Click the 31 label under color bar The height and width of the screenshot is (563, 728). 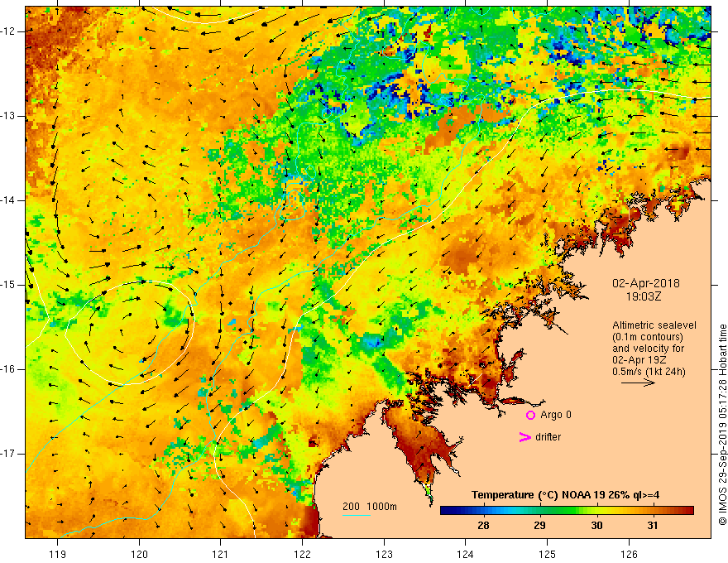[653, 526]
